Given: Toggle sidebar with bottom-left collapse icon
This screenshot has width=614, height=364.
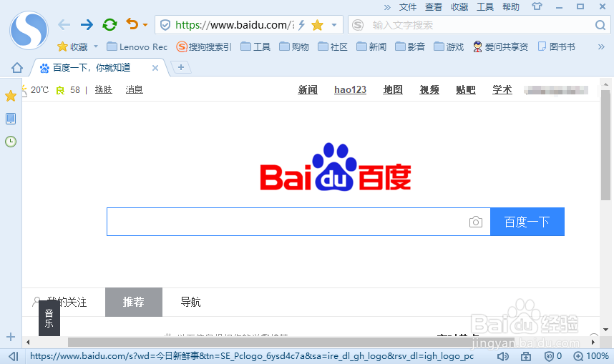Looking at the screenshot, I should tap(14, 356).
